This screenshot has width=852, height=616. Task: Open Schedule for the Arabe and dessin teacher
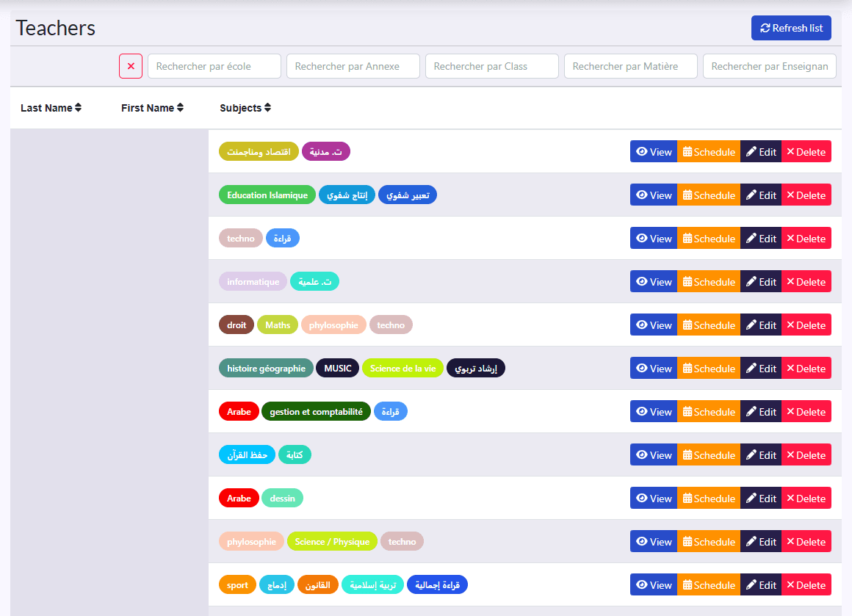click(709, 498)
